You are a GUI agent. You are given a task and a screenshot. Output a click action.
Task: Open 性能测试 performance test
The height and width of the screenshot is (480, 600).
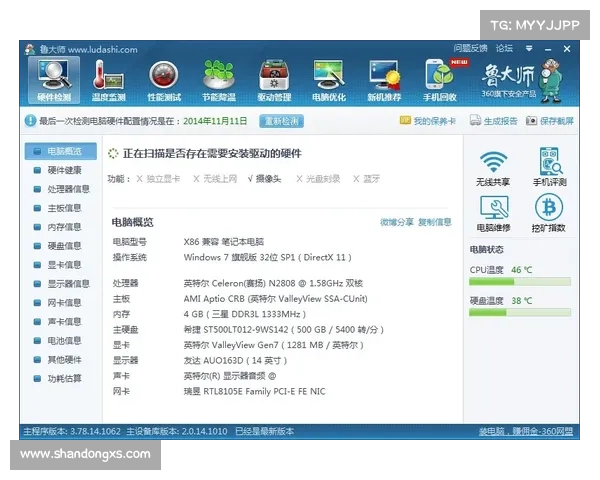point(164,80)
